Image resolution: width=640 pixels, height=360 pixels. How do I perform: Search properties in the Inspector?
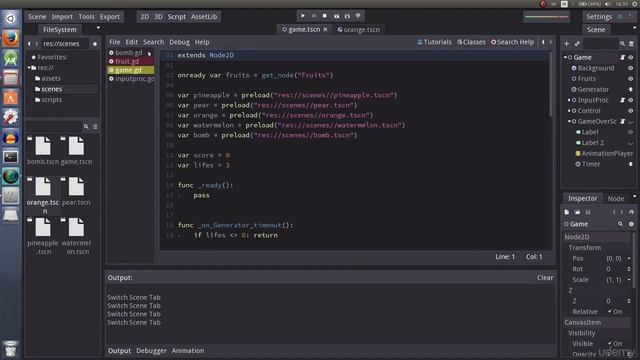620,224
